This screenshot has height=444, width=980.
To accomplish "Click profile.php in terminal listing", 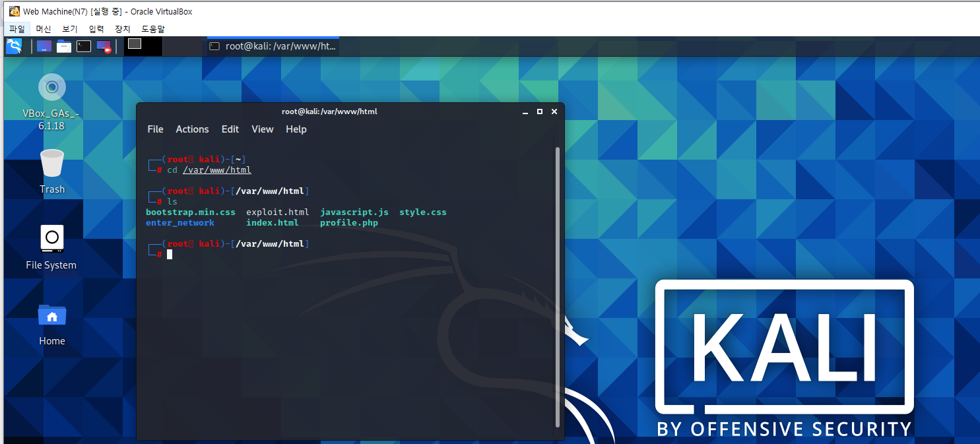I will tap(349, 223).
